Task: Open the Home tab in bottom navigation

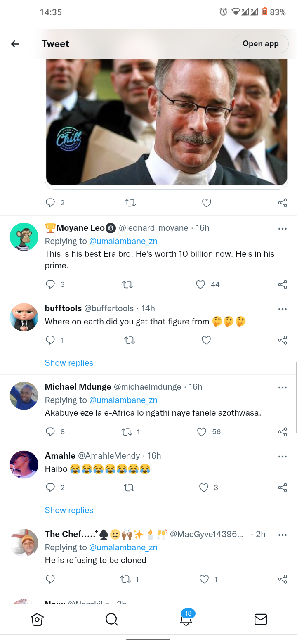Action: (37, 619)
